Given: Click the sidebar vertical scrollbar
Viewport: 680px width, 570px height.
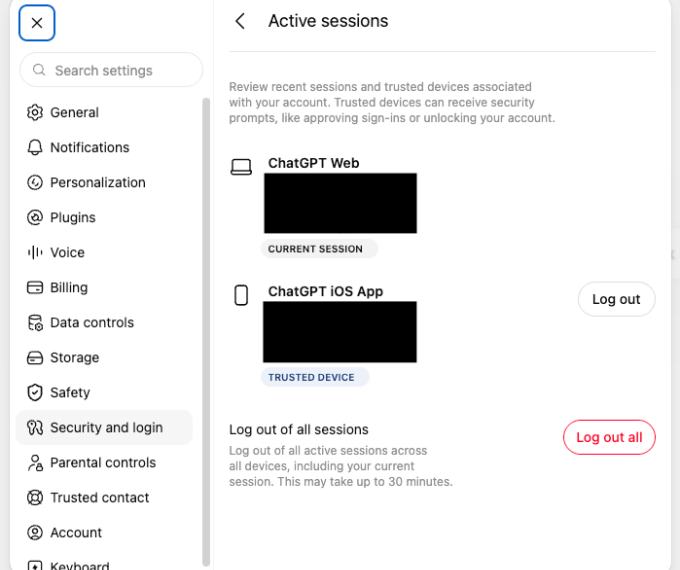Looking at the screenshot, I should [206, 332].
